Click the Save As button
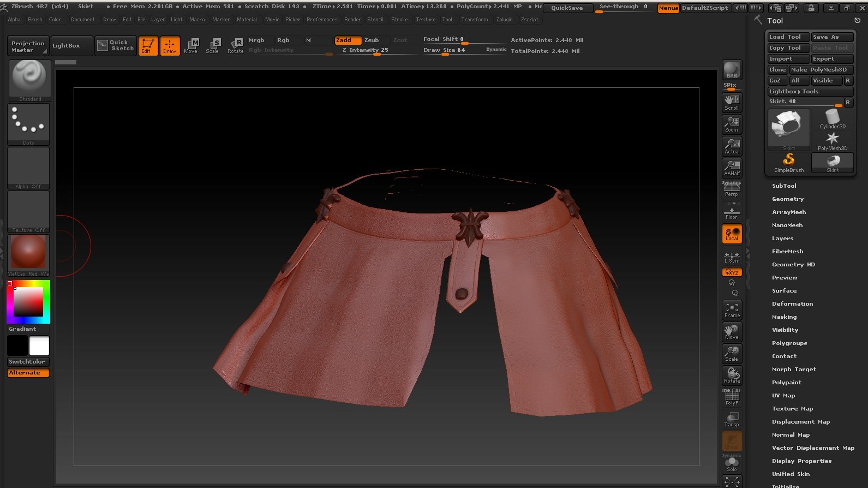The image size is (868, 488). [832, 37]
